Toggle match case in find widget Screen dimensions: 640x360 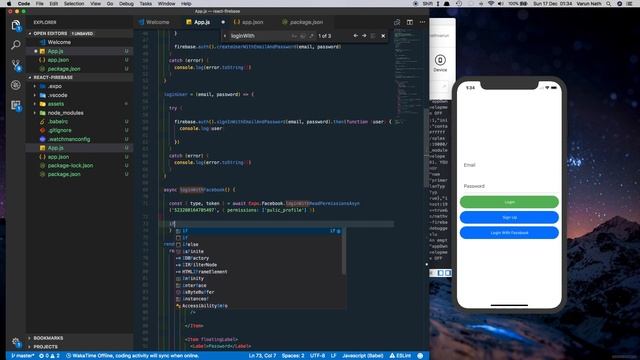(294, 36)
